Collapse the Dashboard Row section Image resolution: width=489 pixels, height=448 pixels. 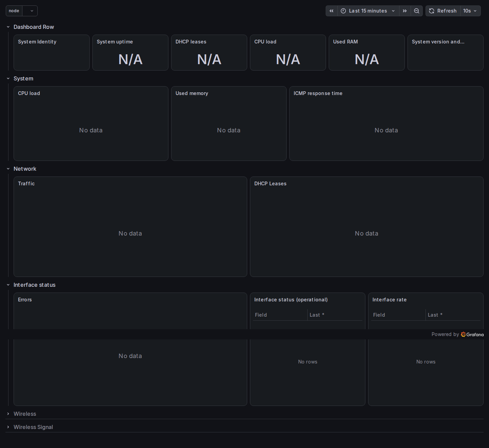(8, 27)
